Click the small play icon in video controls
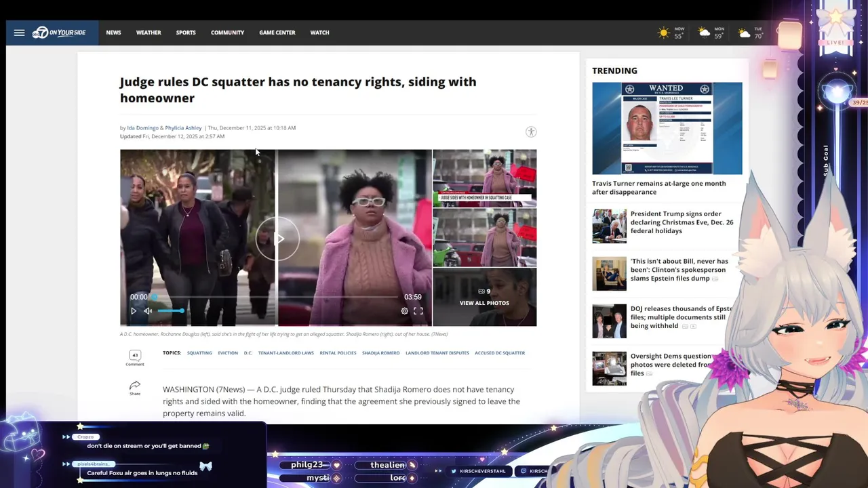This screenshot has width=868, height=488. (134, 311)
